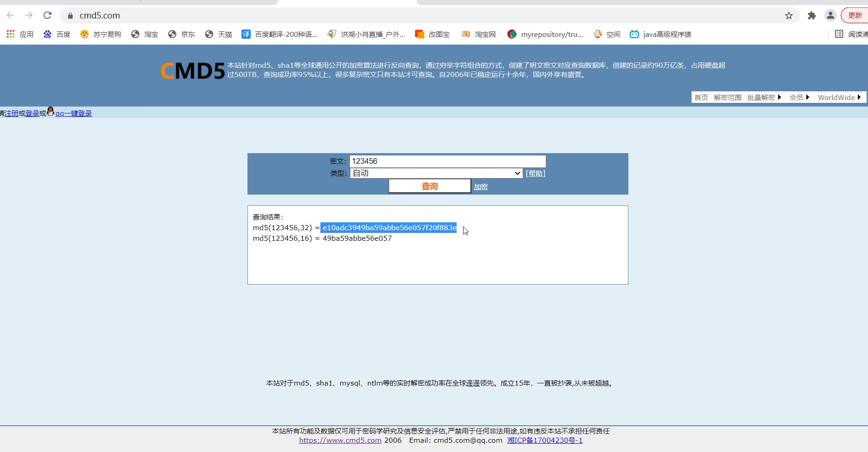
Task: Click the 密文 input field
Action: pos(448,161)
